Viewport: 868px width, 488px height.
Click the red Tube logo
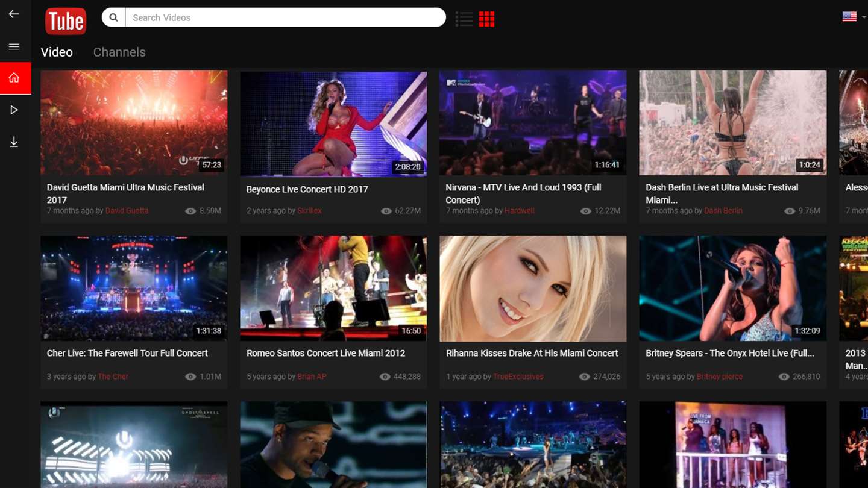(x=66, y=22)
